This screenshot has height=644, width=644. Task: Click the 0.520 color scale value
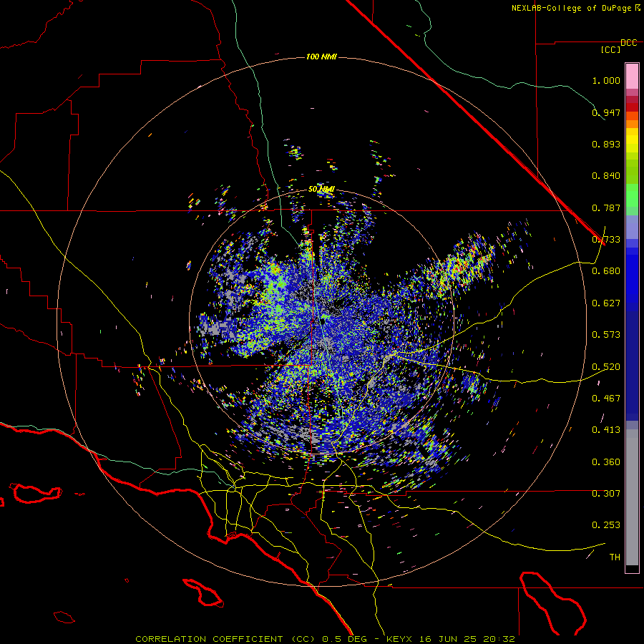pyautogui.click(x=606, y=367)
